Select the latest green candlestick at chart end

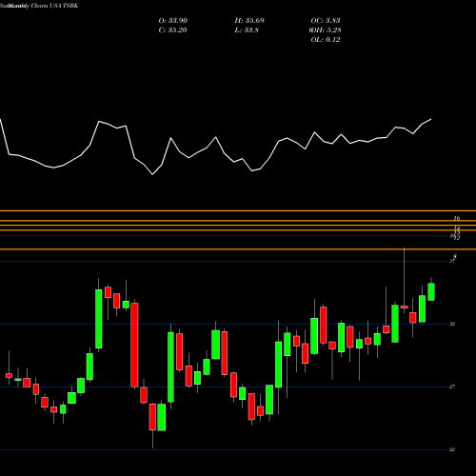[431, 291]
